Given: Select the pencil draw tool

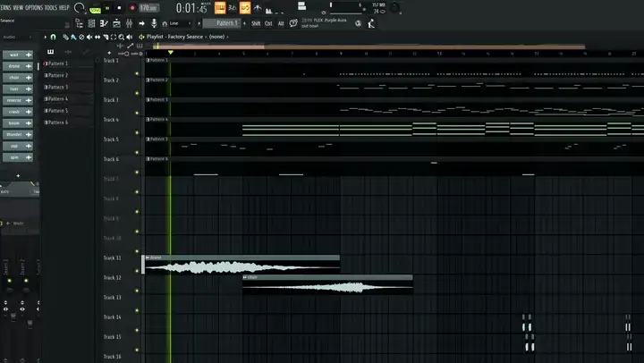Looking at the screenshot, I should click(65, 37).
